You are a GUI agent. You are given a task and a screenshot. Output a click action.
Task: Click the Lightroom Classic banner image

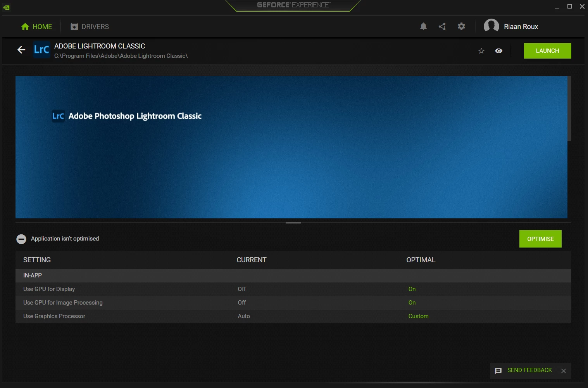291,147
